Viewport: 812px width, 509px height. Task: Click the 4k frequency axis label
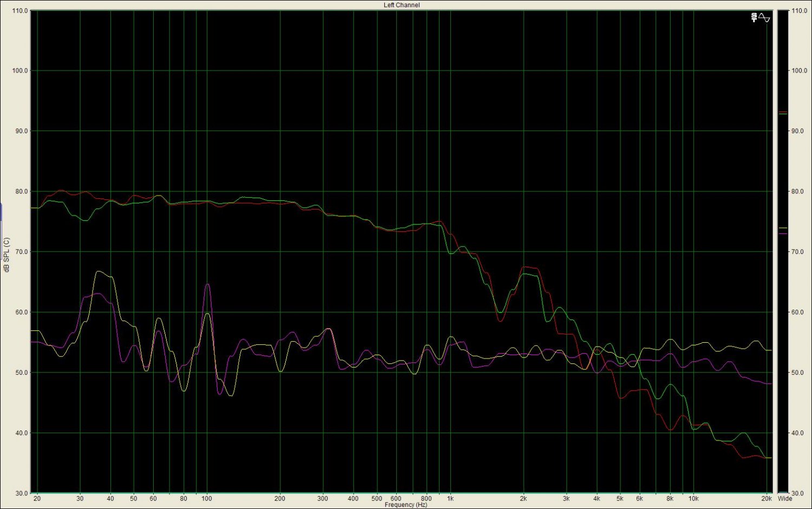597,498
